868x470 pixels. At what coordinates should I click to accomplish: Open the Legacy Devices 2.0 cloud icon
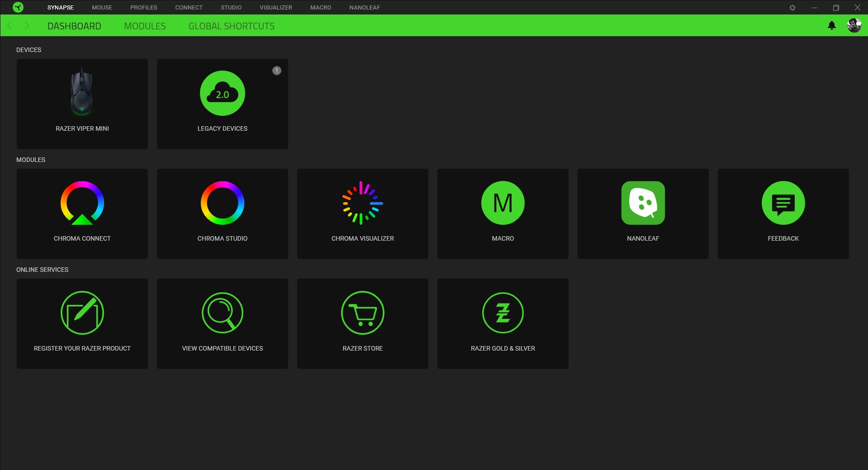(x=223, y=93)
